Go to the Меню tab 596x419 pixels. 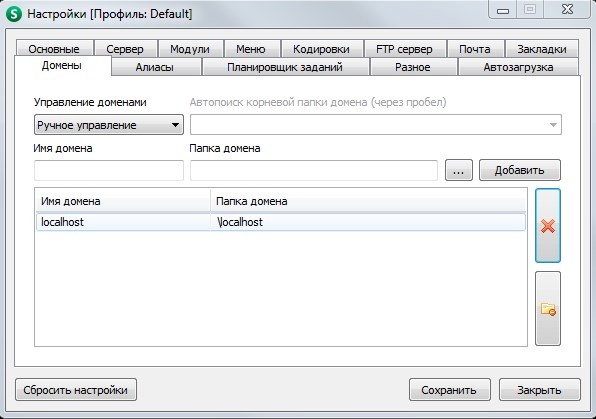(x=251, y=49)
